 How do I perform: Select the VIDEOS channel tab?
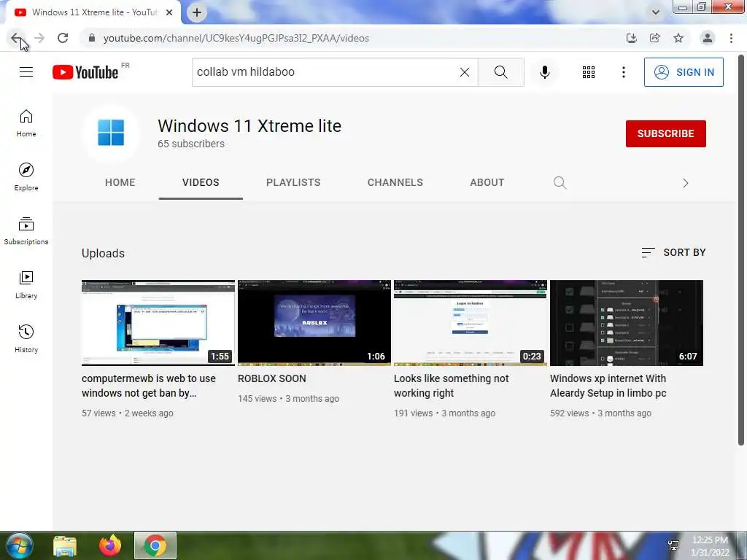click(201, 182)
